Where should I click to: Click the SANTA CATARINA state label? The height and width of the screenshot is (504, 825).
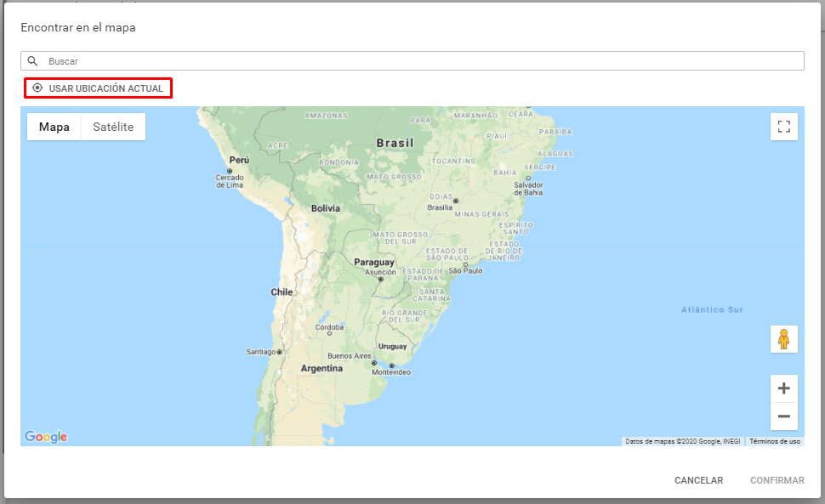[431, 296]
